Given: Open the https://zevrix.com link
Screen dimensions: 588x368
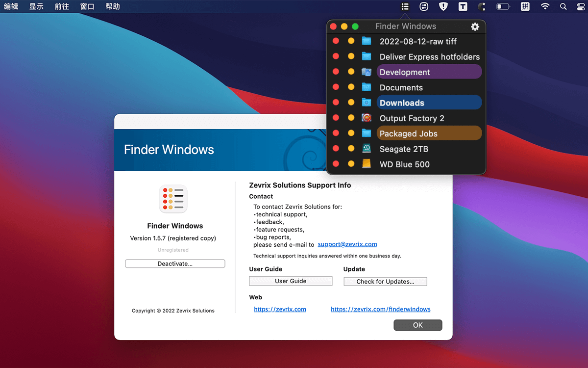Looking at the screenshot, I should pyautogui.click(x=280, y=309).
